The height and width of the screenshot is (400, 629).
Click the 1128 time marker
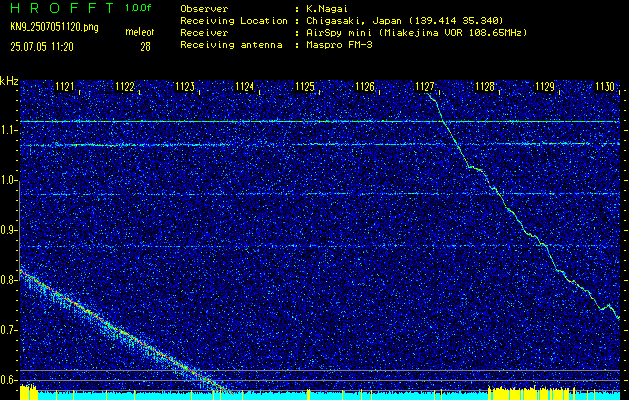(485, 86)
